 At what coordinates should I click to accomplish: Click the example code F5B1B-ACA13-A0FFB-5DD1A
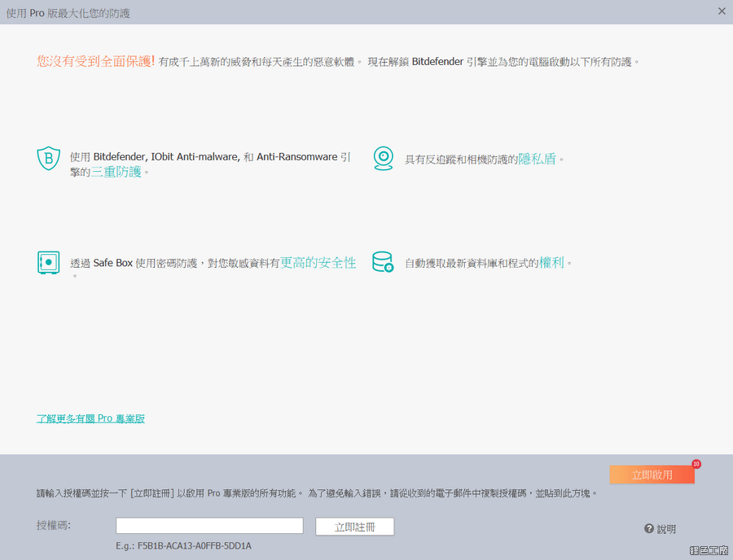click(x=195, y=545)
